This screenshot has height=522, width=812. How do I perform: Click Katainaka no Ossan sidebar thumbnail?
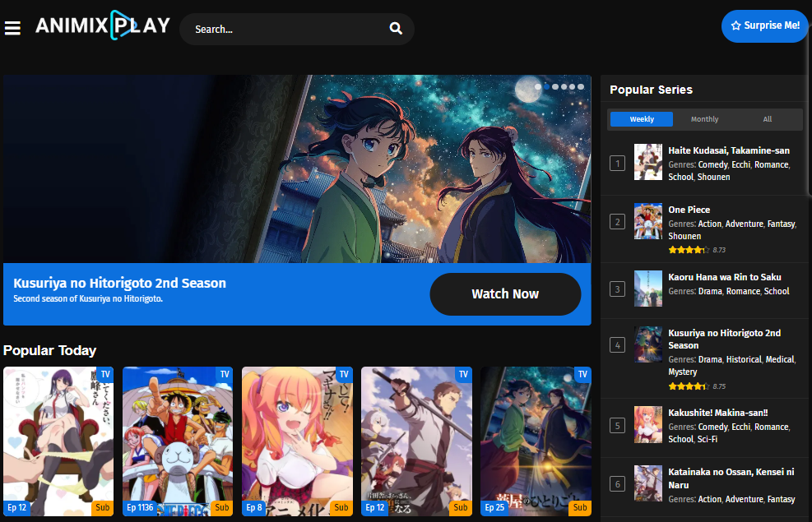coord(647,483)
